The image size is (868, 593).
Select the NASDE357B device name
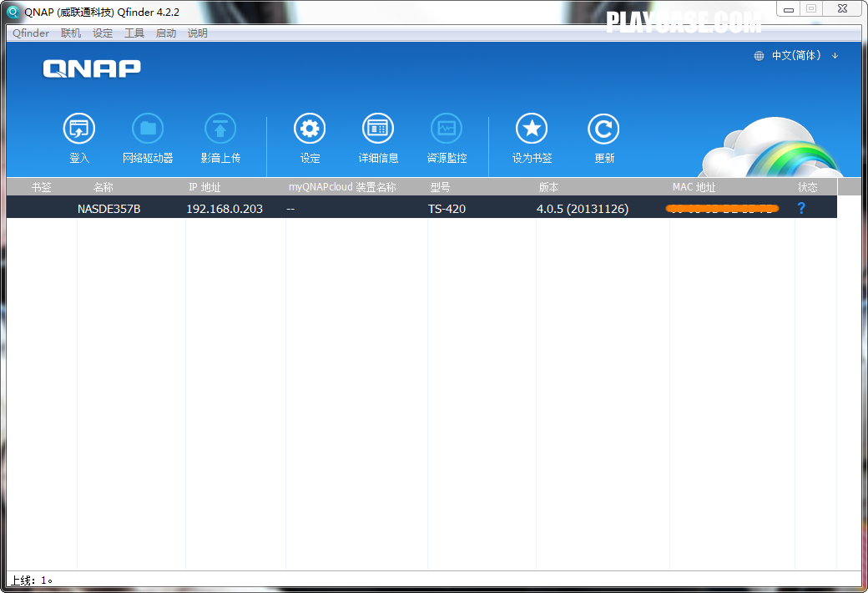click(x=109, y=209)
